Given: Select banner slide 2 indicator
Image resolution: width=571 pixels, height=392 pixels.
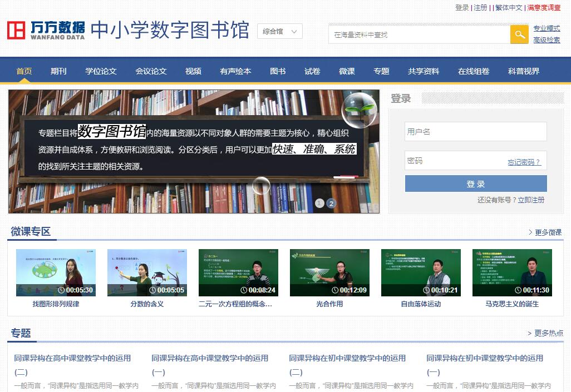Looking at the screenshot, I should click(331, 204).
